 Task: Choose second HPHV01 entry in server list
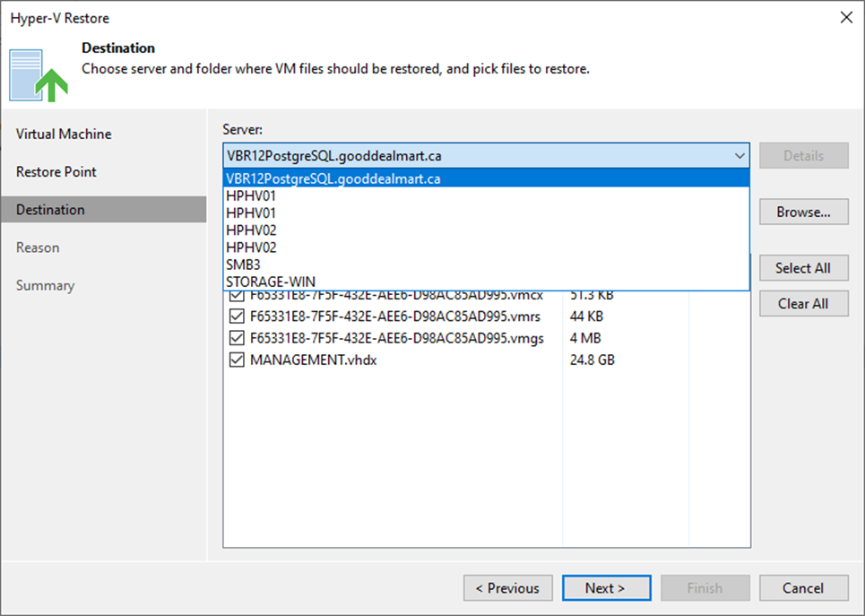486,213
